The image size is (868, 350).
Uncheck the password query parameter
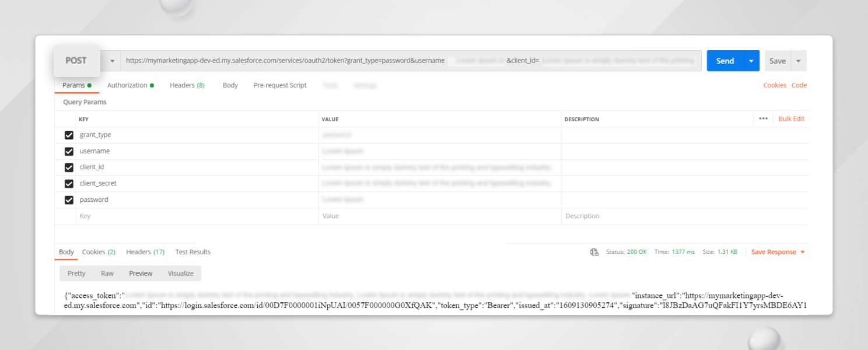pos(69,199)
